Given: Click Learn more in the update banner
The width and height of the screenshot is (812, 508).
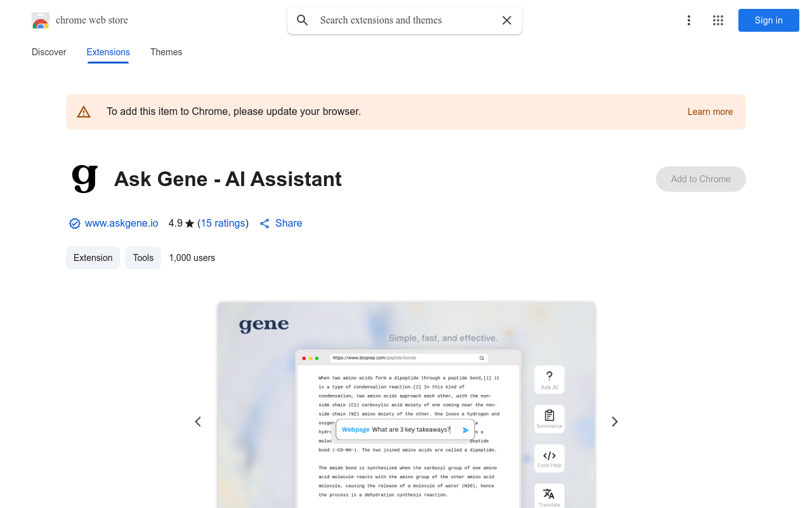Looking at the screenshot, I should 710,112.
